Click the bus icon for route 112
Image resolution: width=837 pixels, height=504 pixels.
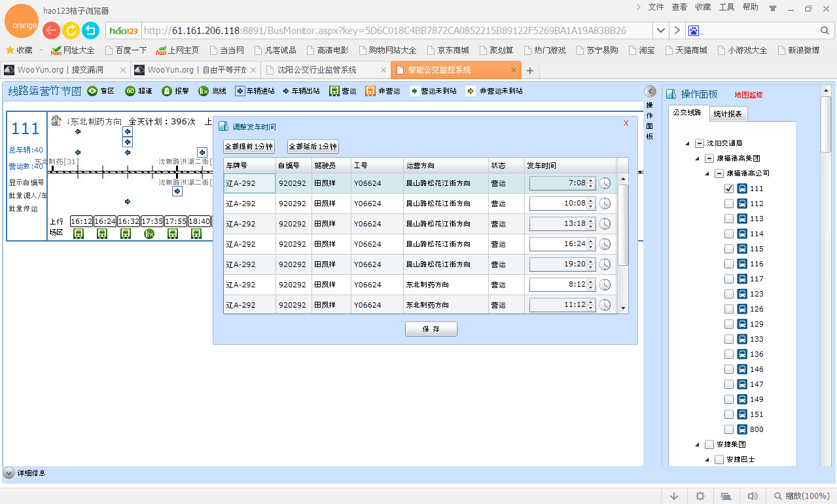(x=742, y=204)
